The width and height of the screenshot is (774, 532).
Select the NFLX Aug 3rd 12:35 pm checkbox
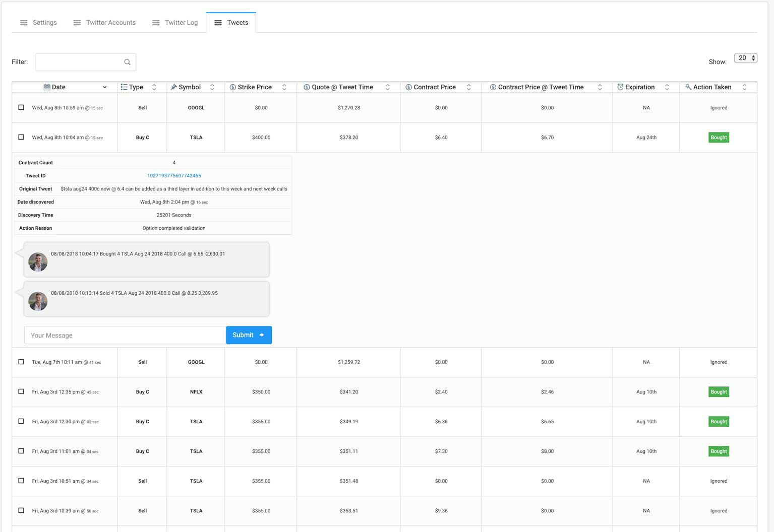coord(21,391)
